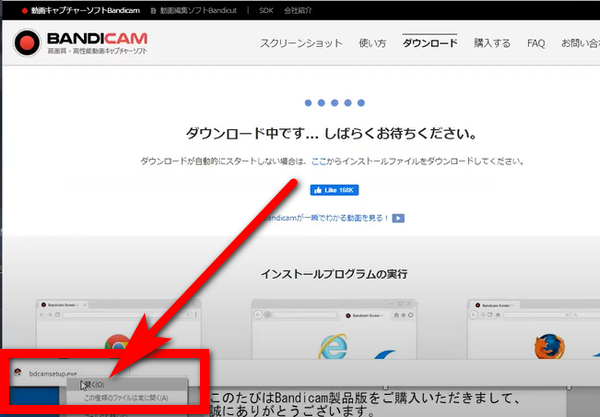Select the ダウンロード nav tab
This screenshot has width=600, height=417.
coord(430,43)
